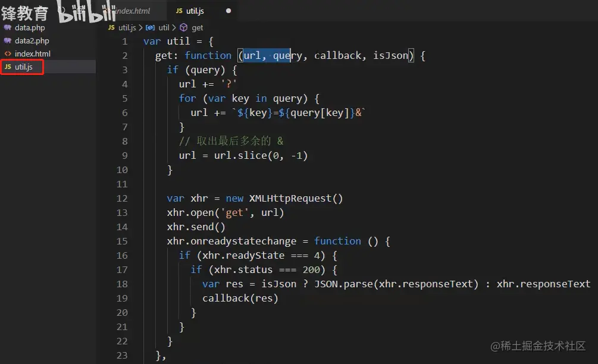
Task: Click 'xhr.onreadystatechange' on line 15
Action: (231, 241)
